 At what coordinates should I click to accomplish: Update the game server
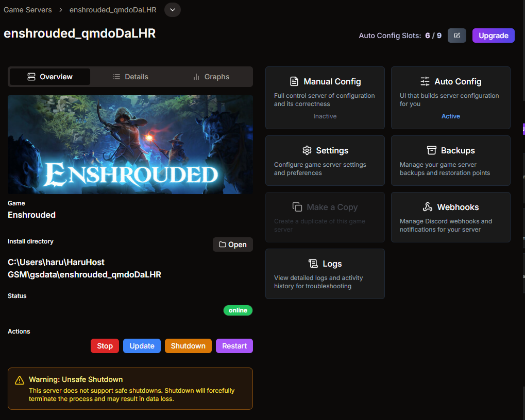point(142,346)
